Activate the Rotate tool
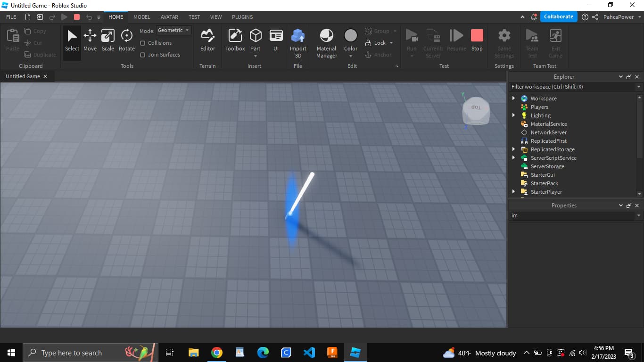Image resolution: width=644 pixels, height=362 pixels. click(x=126, y=41)
